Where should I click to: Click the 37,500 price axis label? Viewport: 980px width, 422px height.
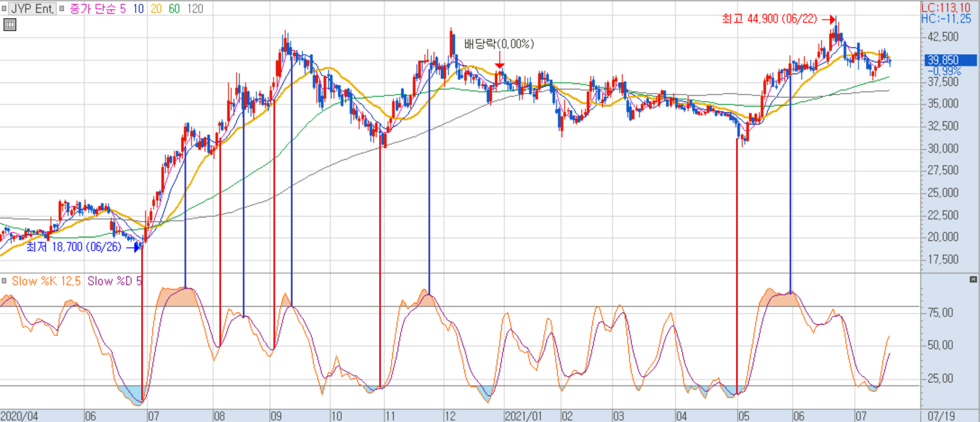pos(943,82)
